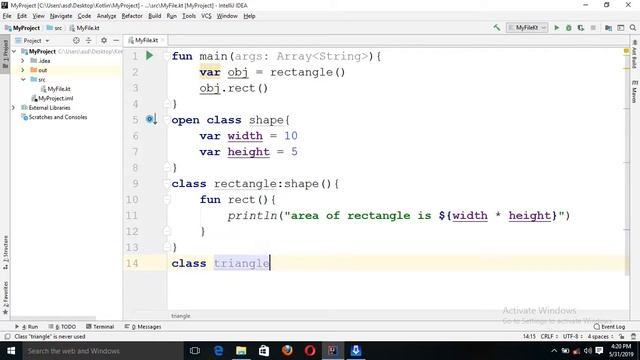Fold the rect function at line 10
The image size is (640, 360).
coord(167,199)
